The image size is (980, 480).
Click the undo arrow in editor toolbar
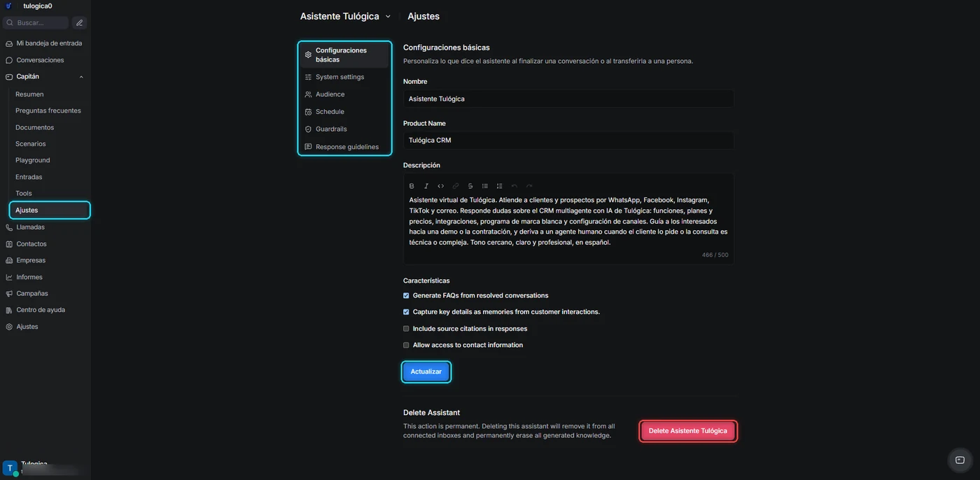coord(514,186)
